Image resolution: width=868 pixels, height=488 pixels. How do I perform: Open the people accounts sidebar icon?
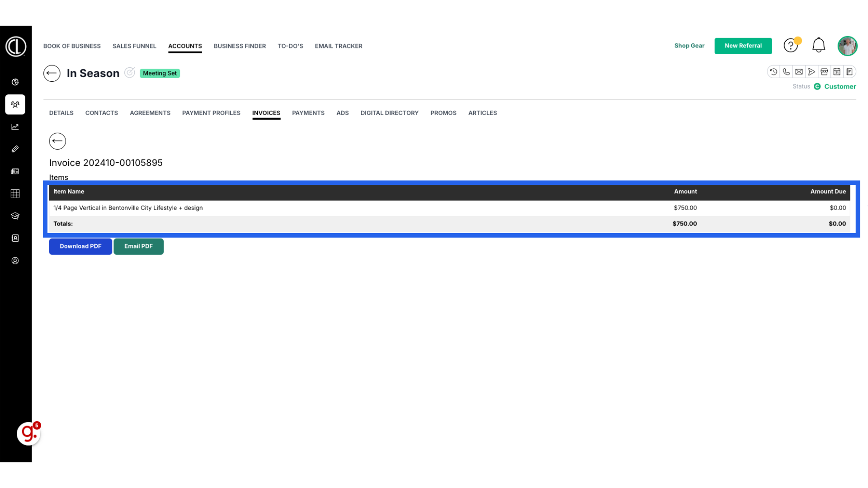(15, 104)
